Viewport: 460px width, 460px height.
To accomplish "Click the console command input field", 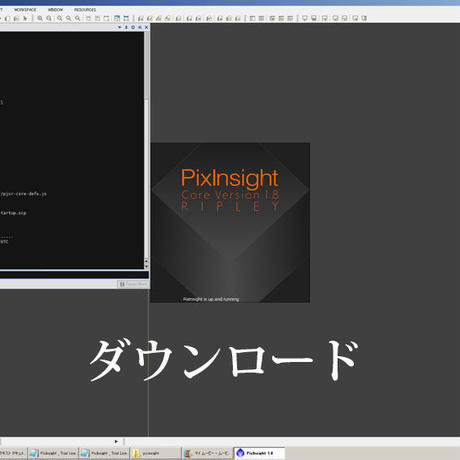I will (x=74, y=275).
